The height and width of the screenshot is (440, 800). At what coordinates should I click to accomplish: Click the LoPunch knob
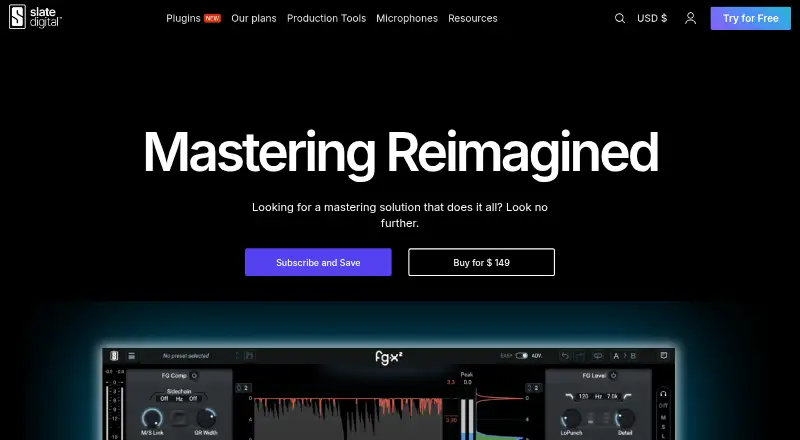click(x=571, y=419)
